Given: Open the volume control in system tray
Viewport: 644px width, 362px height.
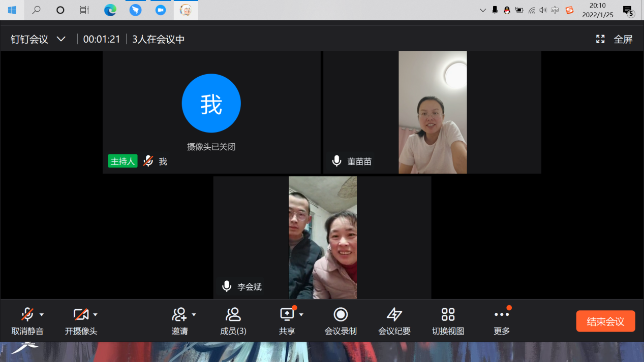Looking at the screenshot, I should (x=543, y=10).
